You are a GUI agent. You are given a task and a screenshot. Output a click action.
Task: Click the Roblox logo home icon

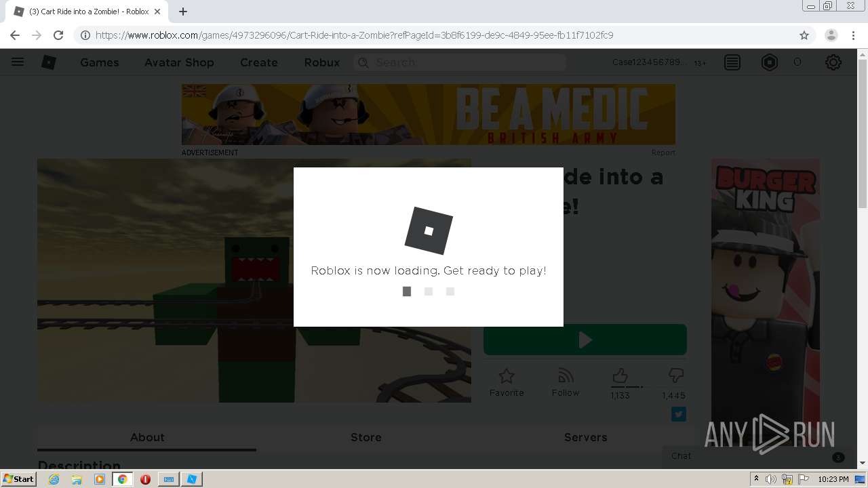[49, 62]
